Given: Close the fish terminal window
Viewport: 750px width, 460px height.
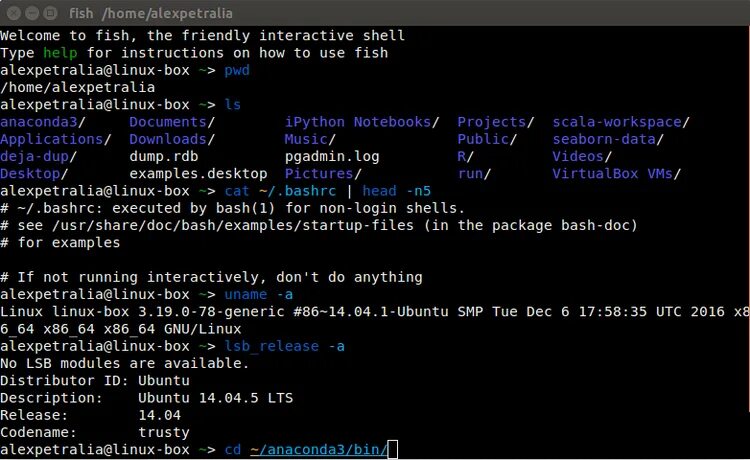Looking at the screenshot, I should click(14, 13).
